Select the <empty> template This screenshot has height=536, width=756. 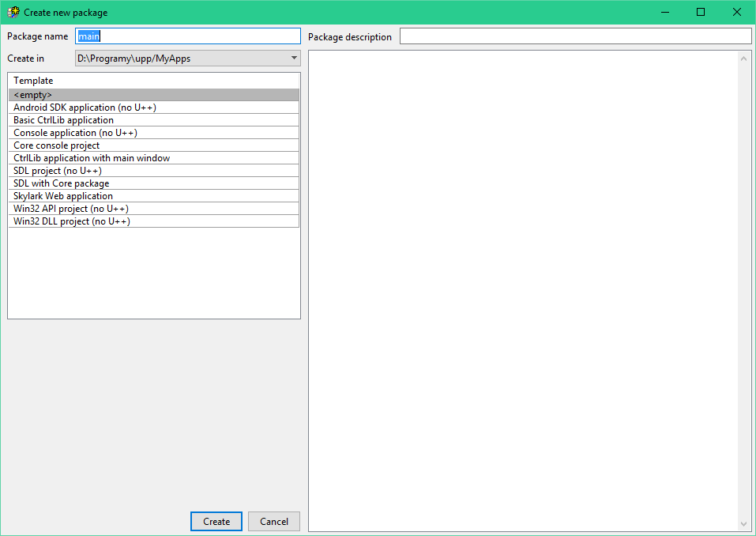153,95
